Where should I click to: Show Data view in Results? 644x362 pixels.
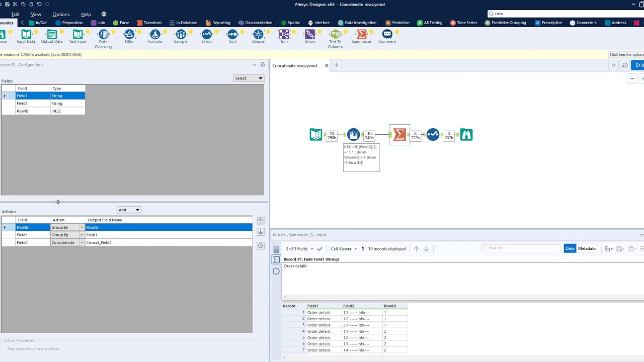click(570, 248)
